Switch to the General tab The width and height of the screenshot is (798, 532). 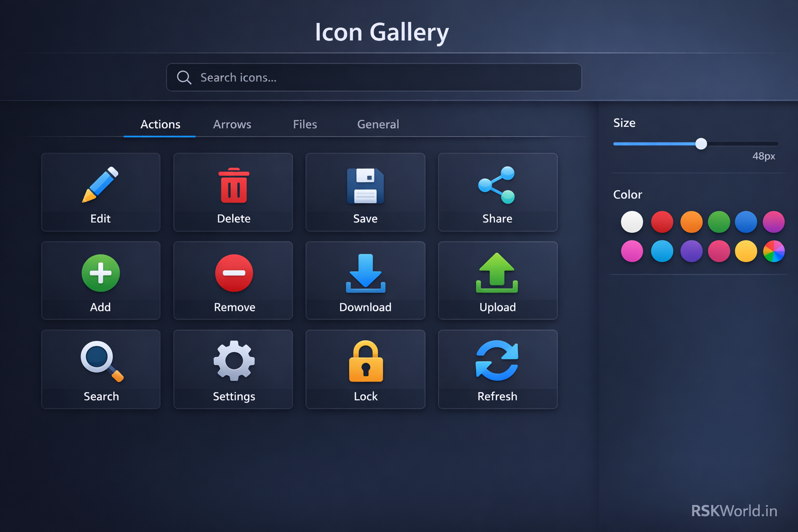click(x=378, y=124)
